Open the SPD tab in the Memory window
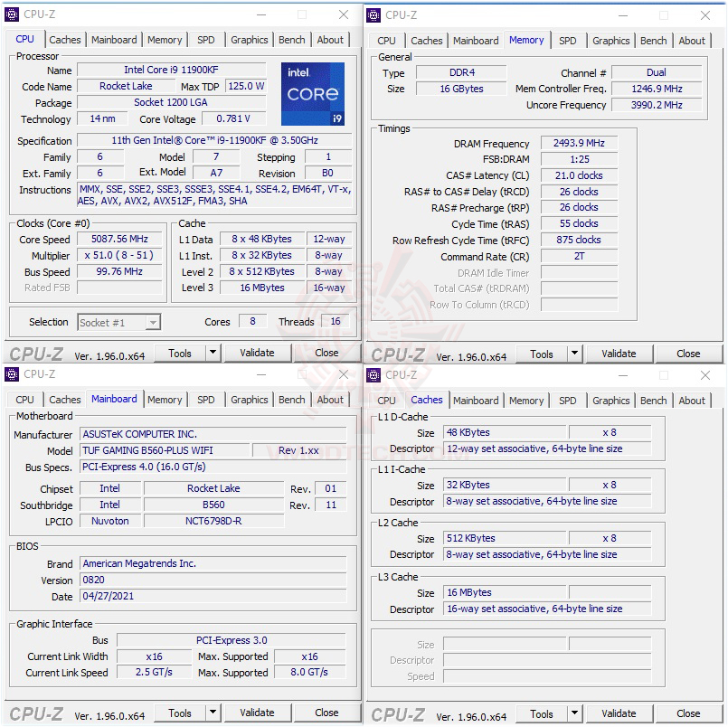728x727 pixels. 567,41
